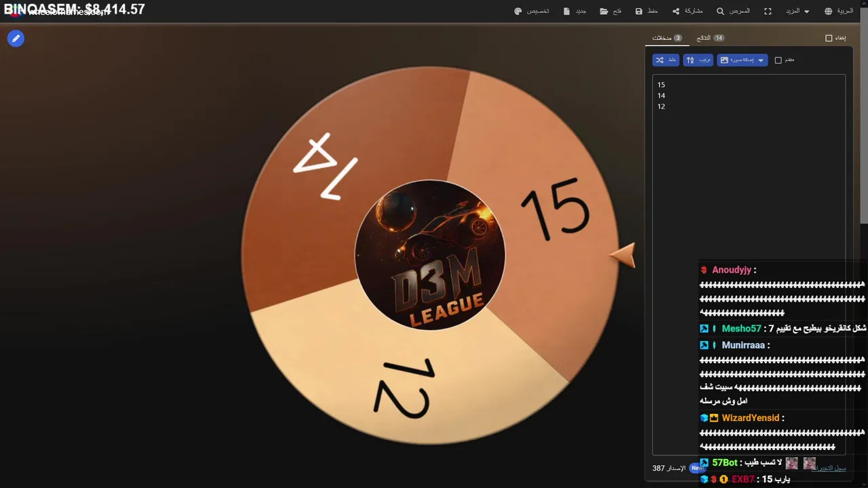Click username Anoudyjy in chat overlay

point(732,270)
